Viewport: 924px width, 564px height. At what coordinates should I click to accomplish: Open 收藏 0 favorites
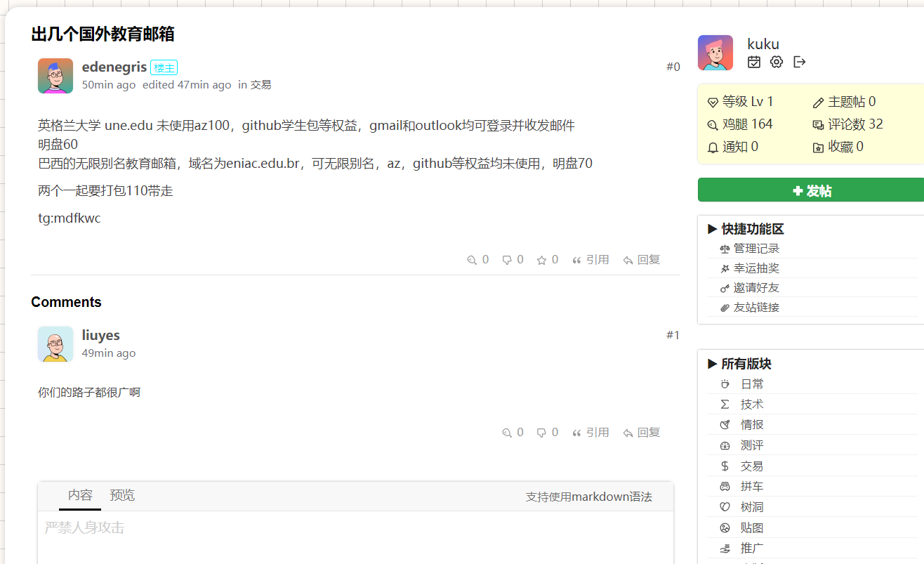pyautogui.click(x=838, y=147)
